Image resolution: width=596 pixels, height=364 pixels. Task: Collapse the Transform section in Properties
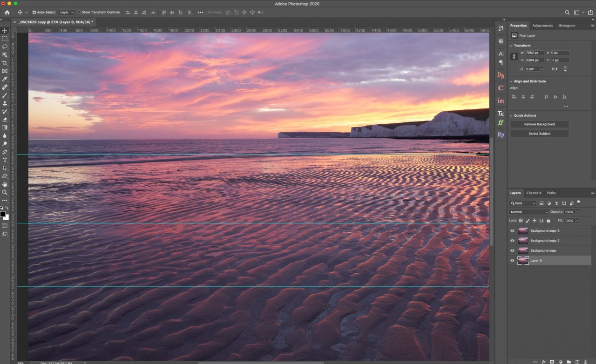tap(511, 45)
